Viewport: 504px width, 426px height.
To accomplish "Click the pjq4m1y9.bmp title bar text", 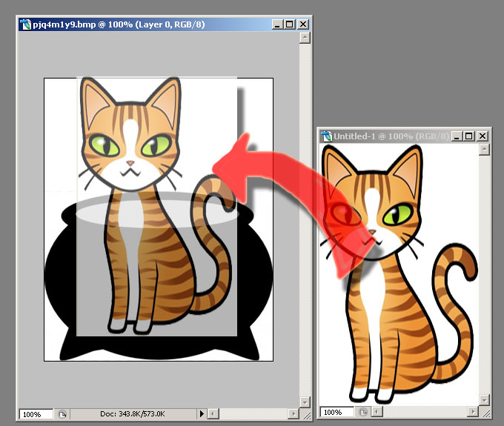I will coord(119,24).
